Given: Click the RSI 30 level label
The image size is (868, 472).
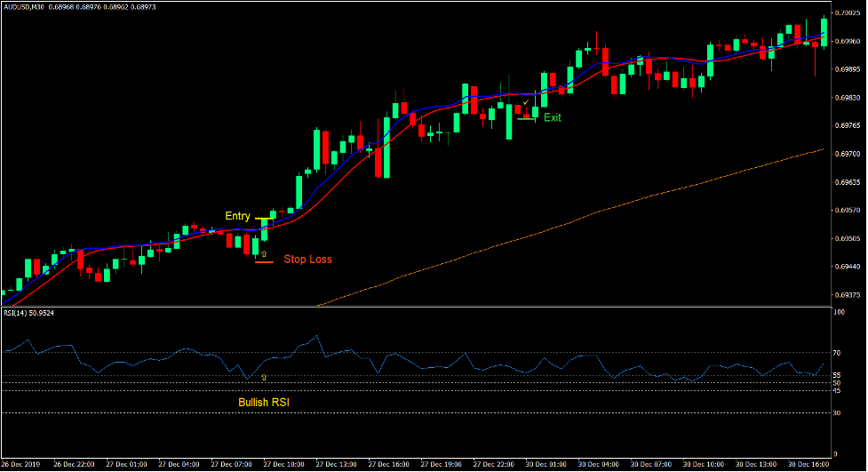Looking at the screenshot, I should coord(838,412).
